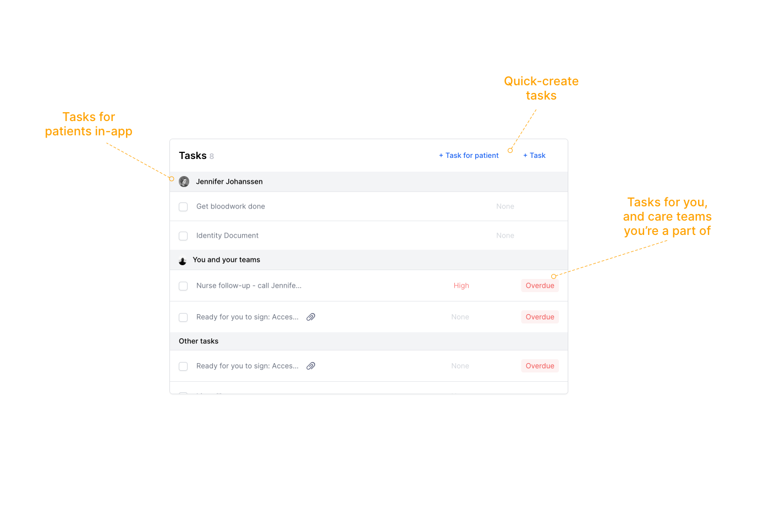The height and width of the screenshot is (532, 758).
Task: Open the High priority dropdown for Nurse follow-up
Action: (x=461, y=286)
